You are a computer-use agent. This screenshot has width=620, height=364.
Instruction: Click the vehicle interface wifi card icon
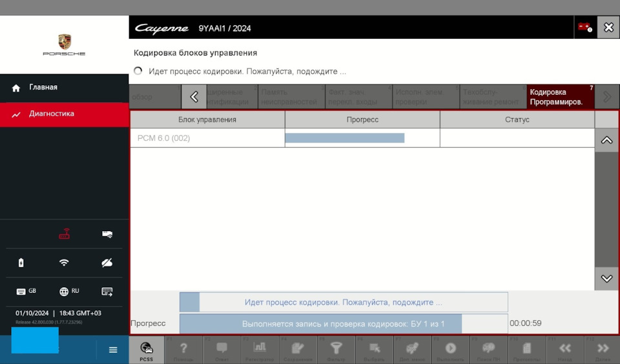pyautogui.click(x=107, y=234)
